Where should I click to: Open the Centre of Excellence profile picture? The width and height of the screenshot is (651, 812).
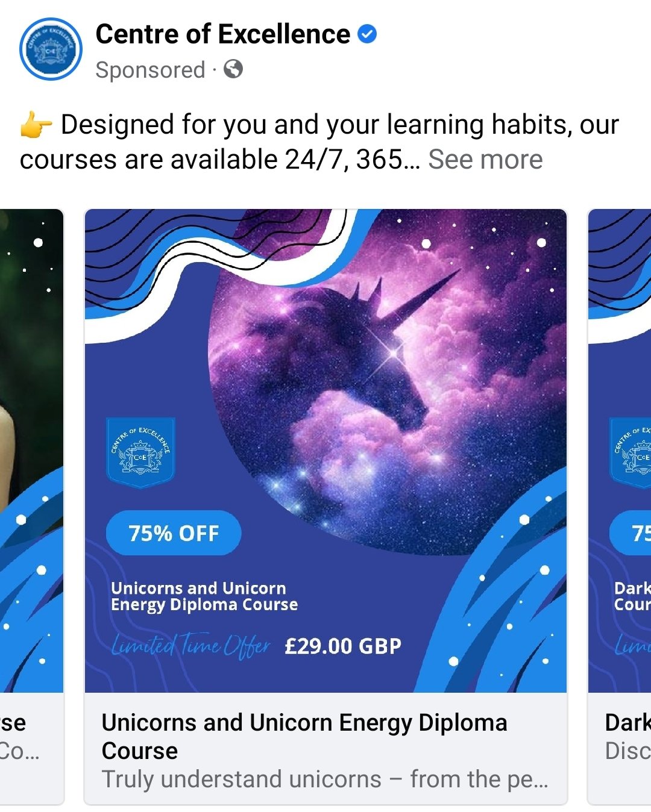point(51,49)
